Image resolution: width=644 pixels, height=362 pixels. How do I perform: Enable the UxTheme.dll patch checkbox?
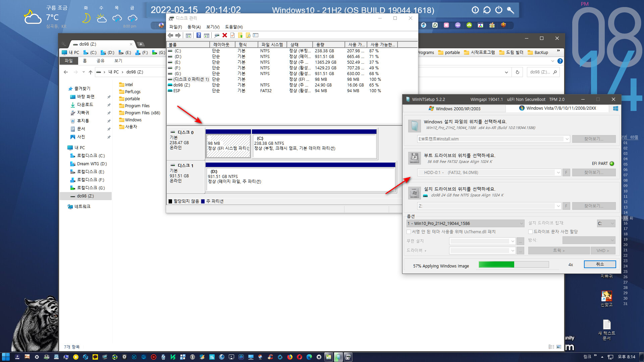coord(409,232)
